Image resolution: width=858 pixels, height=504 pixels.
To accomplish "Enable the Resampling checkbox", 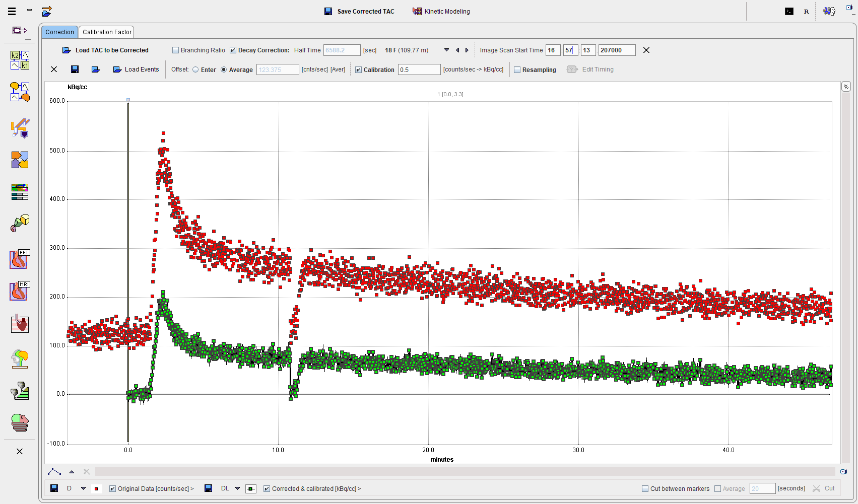I will [x=517, y=70].
